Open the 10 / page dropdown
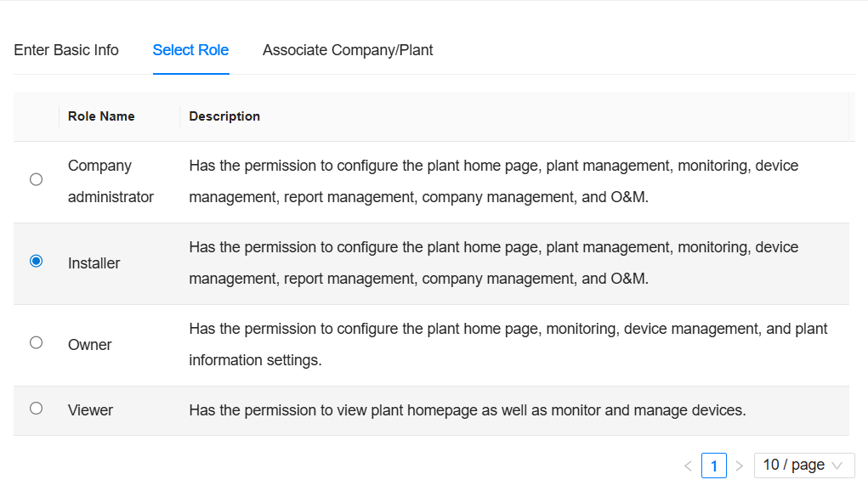The width and height of the screenshot is (868, 491). click(x=794, y=466)
